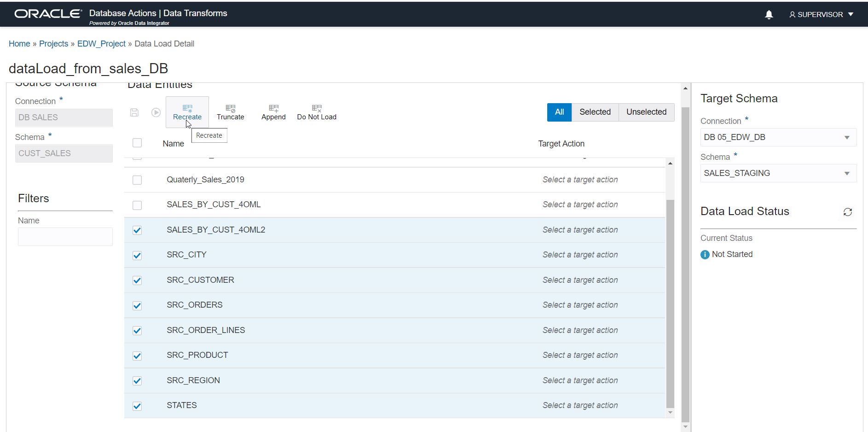Uncheck the SRC_CITY checkbox
Image resolution: width=868 pixels, height=432 pixels.
pos(137,256)
